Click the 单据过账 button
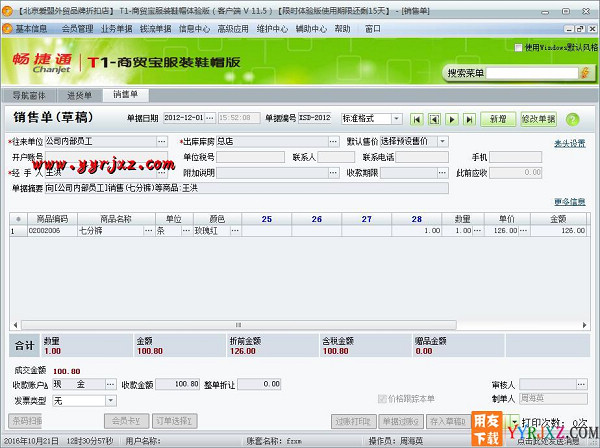Viewport: 600px width, 448px height. 401,422
